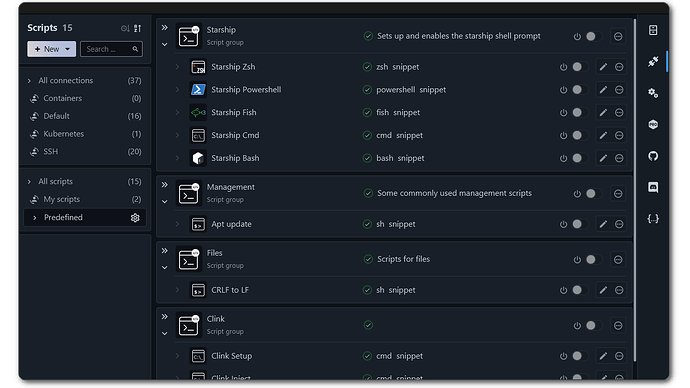Collapse the Clink group chevron
Screen dimensions: 690x388
point(165,334)
